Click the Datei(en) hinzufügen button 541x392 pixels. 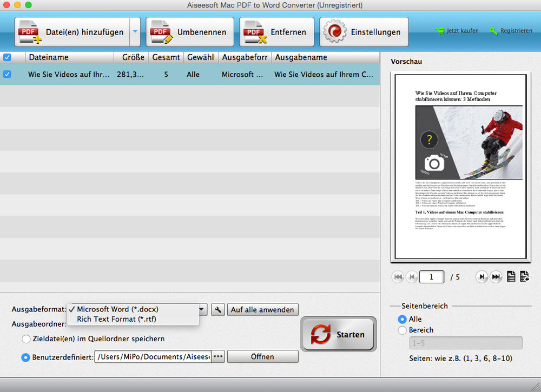(x=72, y=32)
